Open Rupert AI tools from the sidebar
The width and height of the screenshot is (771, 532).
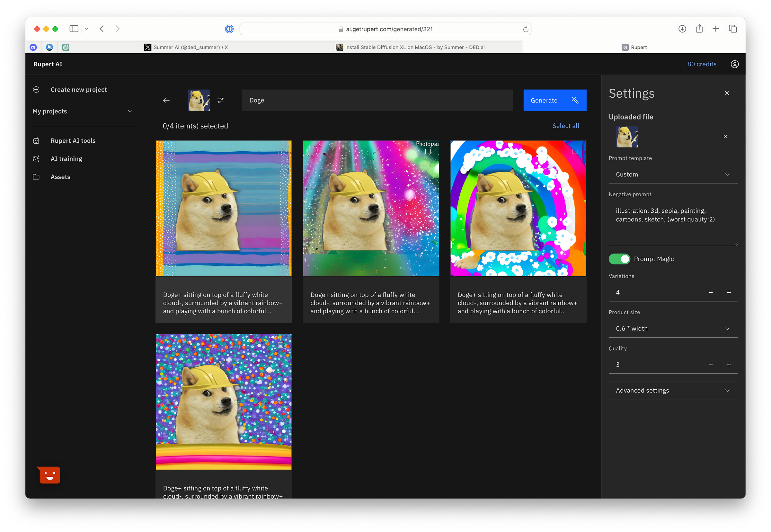73,141
